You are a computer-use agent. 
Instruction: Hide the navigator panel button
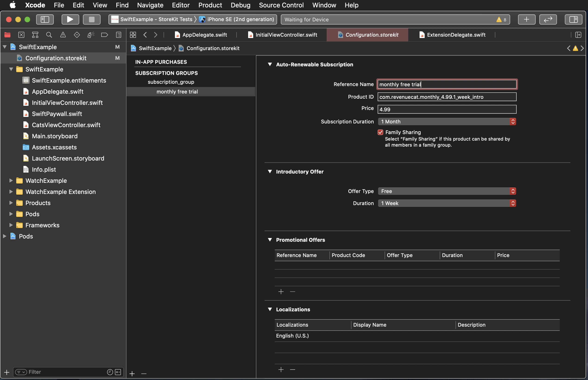[45, 19]
